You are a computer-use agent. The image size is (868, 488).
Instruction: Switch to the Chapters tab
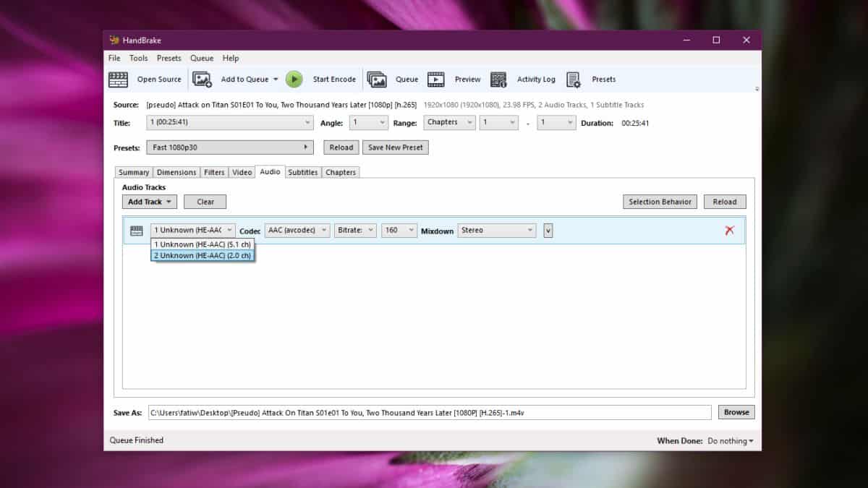(x=341, y=172)
